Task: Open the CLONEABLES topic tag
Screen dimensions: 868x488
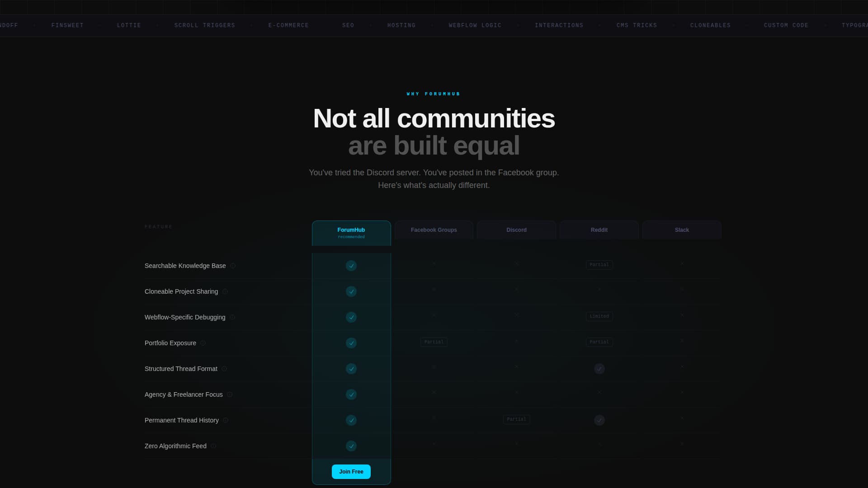Action: 711,25
